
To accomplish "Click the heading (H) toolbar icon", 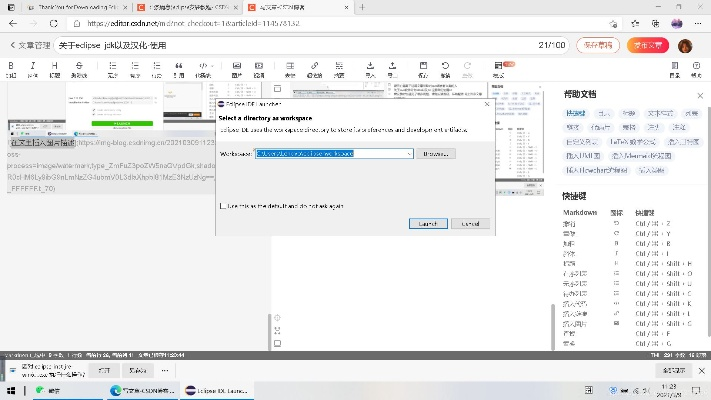I will click(55, 68).
